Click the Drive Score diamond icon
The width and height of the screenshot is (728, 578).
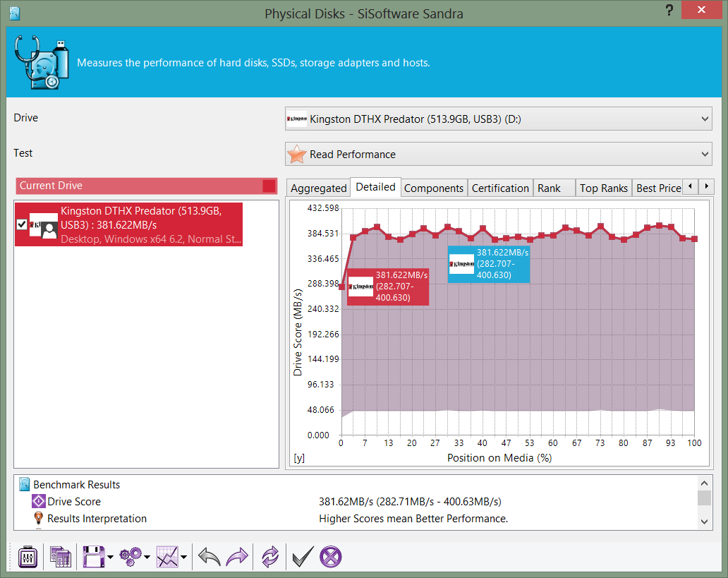click(39, 501)
